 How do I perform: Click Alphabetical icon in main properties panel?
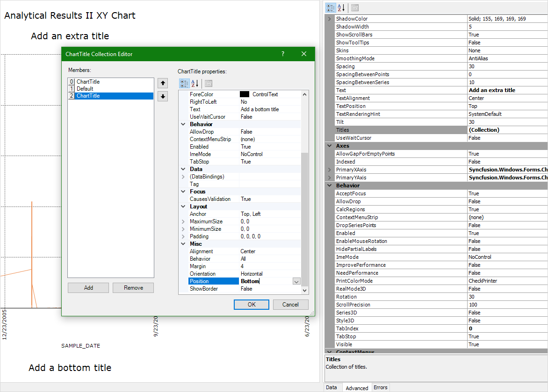point(341,7)
